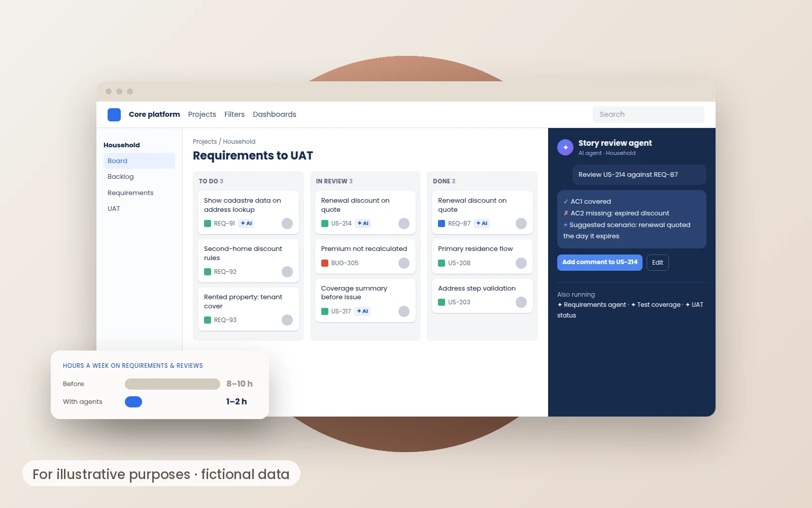Click the Household breadcrumb link
The image size is (812, 508).
[x=239, y=142]
